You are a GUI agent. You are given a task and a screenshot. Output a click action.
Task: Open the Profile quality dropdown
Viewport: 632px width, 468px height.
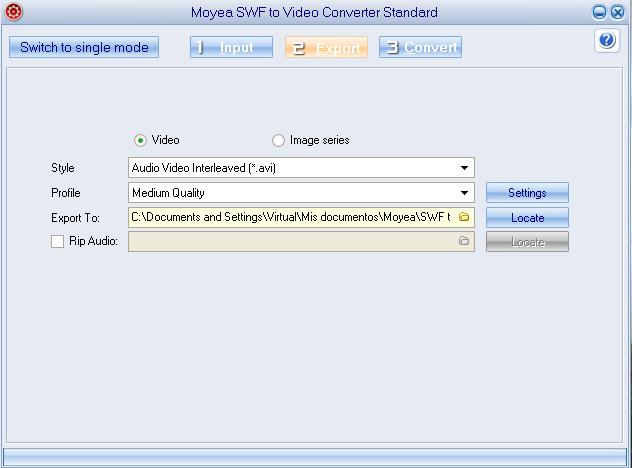(x=301, y=193)
